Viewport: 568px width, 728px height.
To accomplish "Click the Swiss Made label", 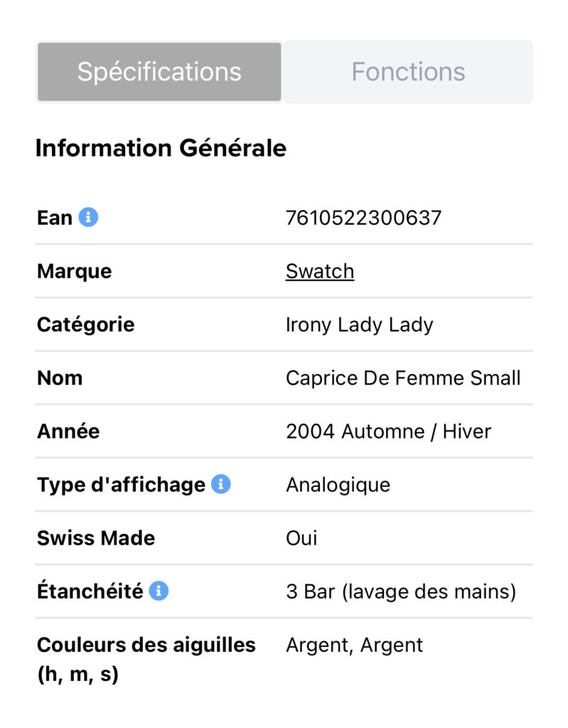I will pyautogui.click(x=96, y=538).
